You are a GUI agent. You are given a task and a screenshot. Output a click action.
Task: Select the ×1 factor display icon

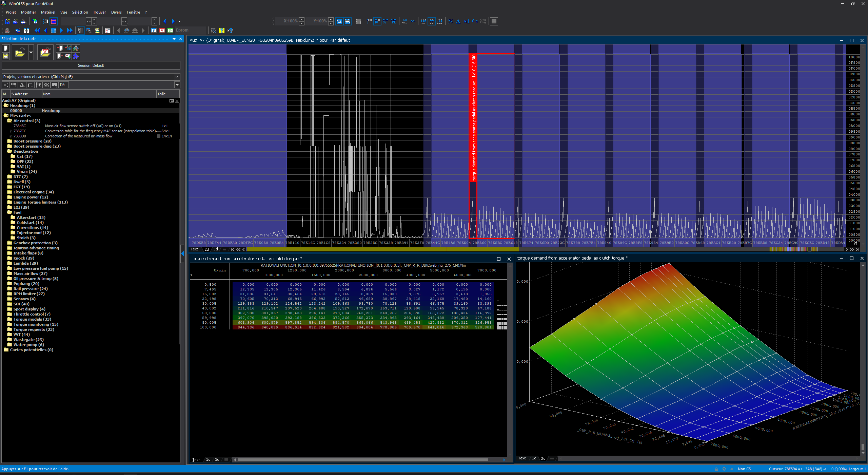point(466,21)
